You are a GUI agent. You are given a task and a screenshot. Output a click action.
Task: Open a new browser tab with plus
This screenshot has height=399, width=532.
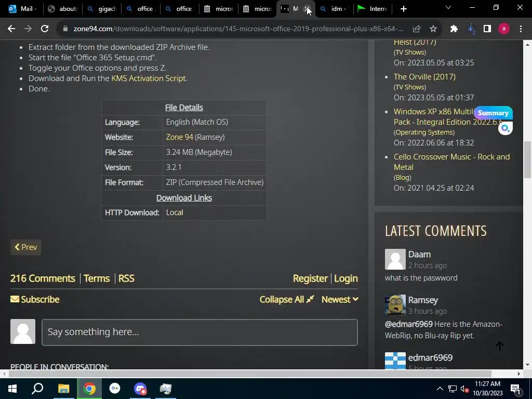pos(403,9)
